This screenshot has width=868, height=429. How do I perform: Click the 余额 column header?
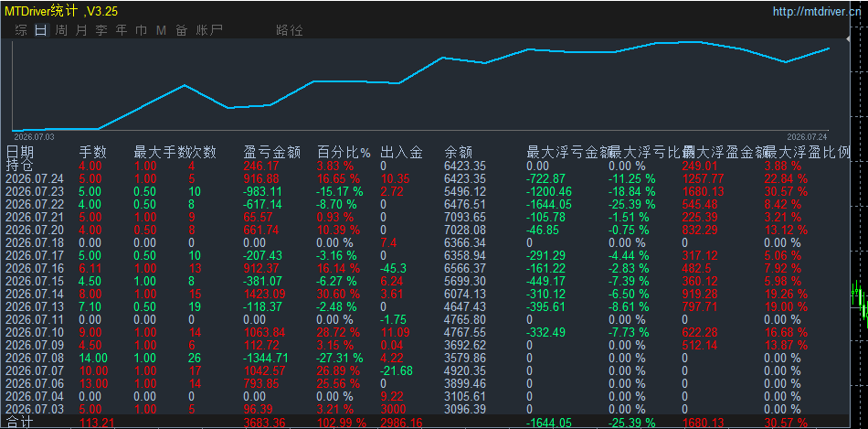pos(459,153)
